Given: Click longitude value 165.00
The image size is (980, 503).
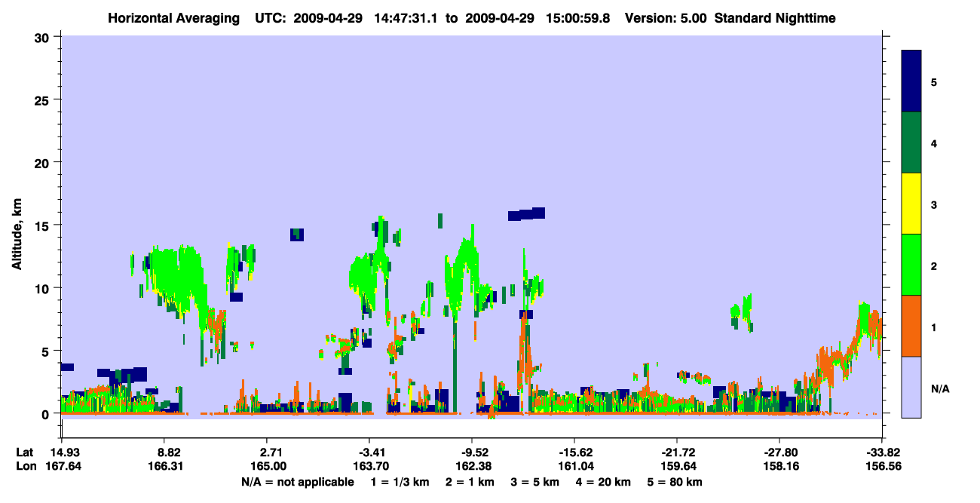Looking at the screenshot, I should [267, 466].
